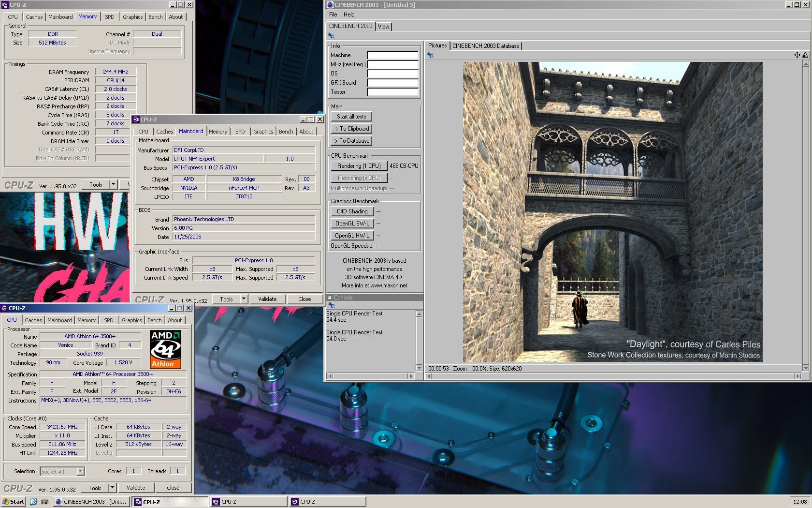Open the Start menu
The width and height of the screenshot is (812, 508).
pos(14,502)
